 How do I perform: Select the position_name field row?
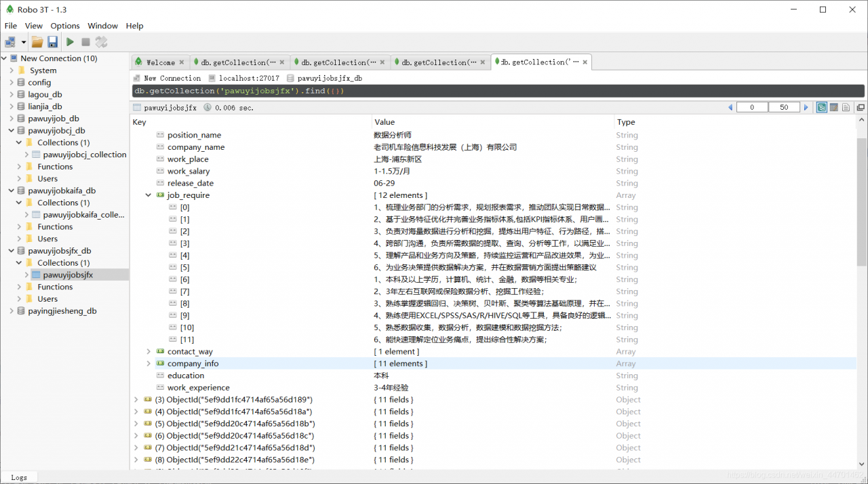point(493,135)
